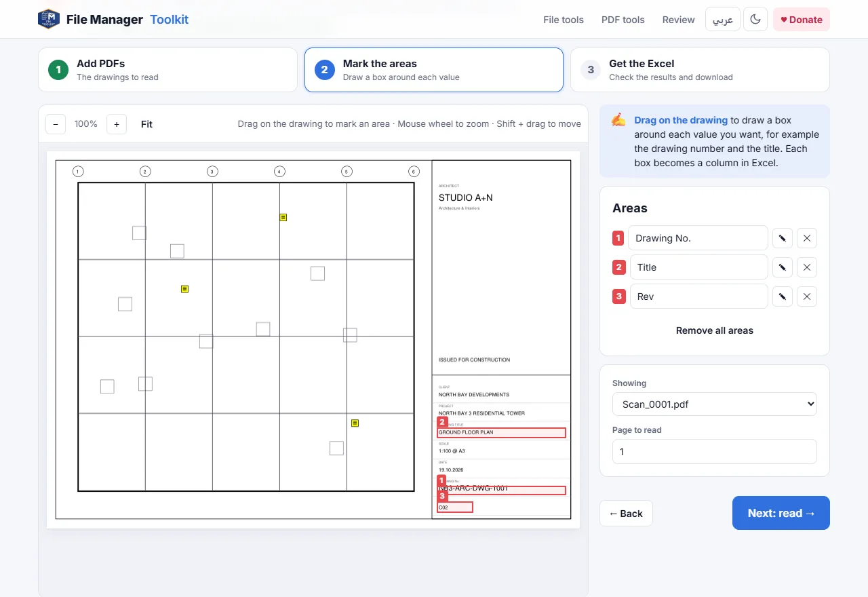Switch language using the عربي button
Image resolution: width=868 pixels, height=597 pixels.
point(723,20)
